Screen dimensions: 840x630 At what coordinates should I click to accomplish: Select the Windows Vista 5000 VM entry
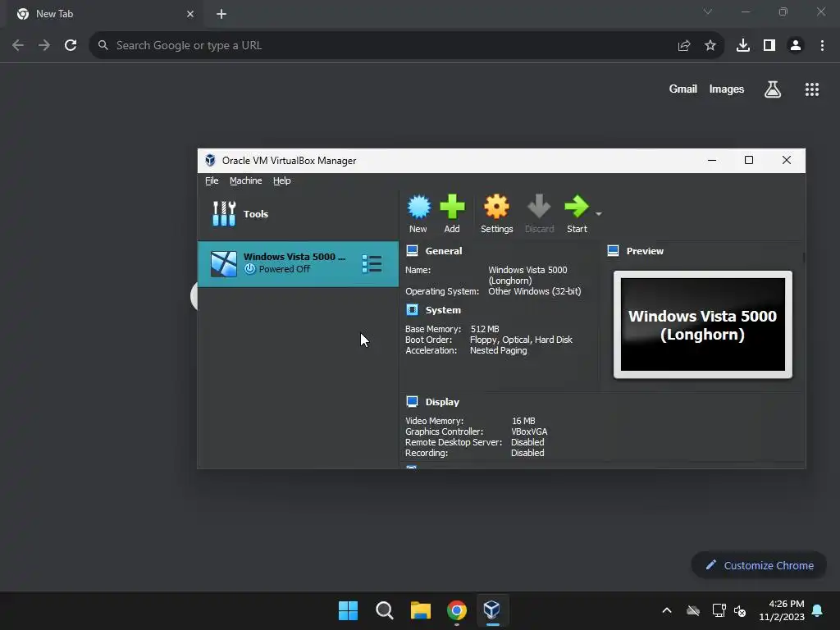pos(298,263)
